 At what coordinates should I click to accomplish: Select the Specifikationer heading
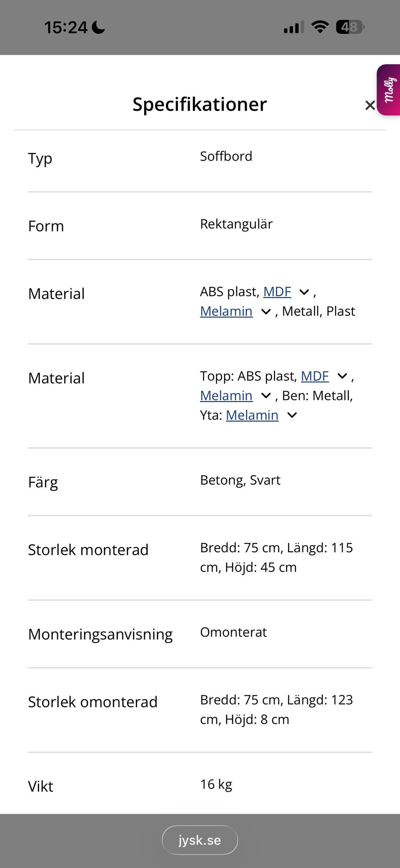200,104
